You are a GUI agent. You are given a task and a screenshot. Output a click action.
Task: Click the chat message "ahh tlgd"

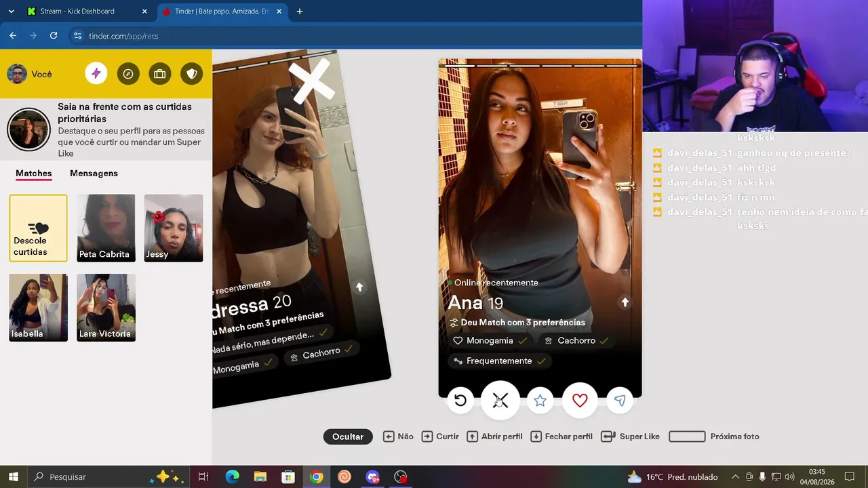756,168
